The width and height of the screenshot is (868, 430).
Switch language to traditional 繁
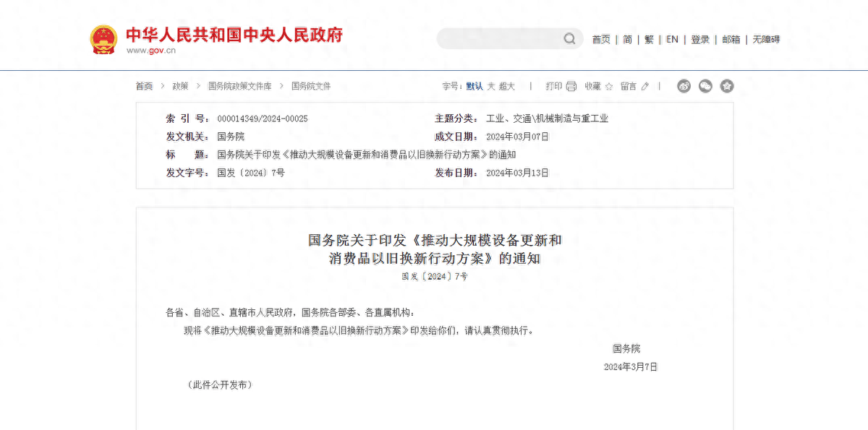pyautogui.click(x=649, y=40)
